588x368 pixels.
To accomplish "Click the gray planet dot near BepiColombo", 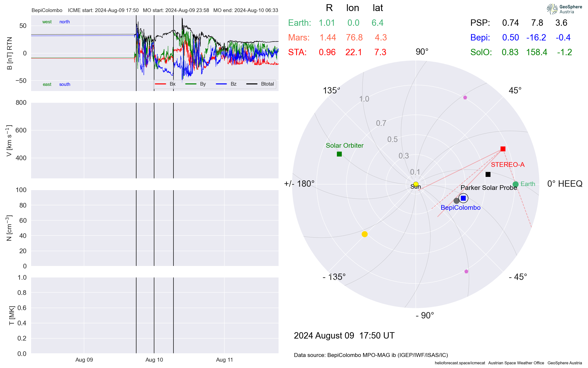I will point(456,201).
